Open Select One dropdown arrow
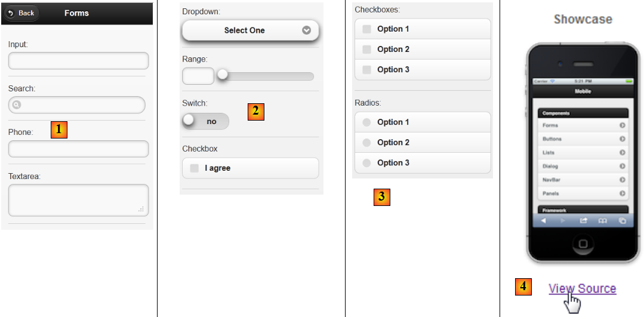The width and height of the screenshot is (644, 317). tap(307, 30)
